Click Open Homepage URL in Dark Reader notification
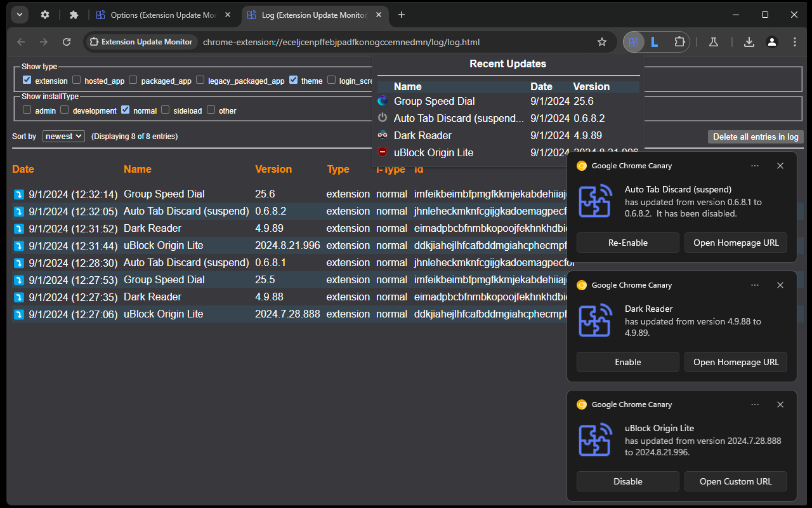 coord(736,362)
